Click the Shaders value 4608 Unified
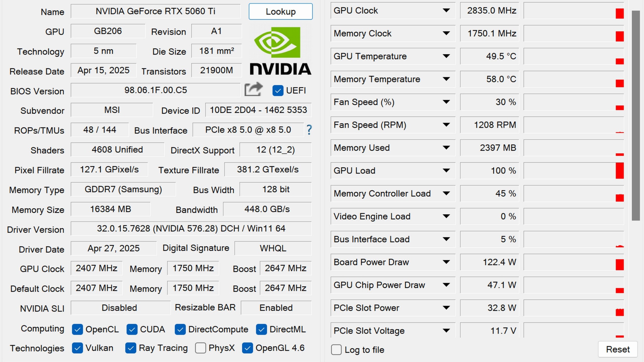The width and height of the screenshot is (644, 362). coord(117,150)
